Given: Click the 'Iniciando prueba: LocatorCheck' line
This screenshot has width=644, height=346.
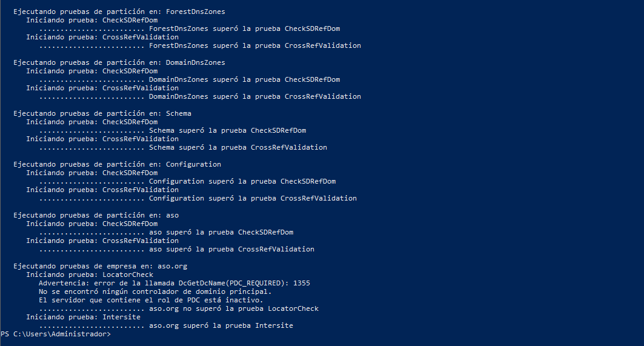Looking at the screenshot, I should pyautogui.click(x=90, y=274).
